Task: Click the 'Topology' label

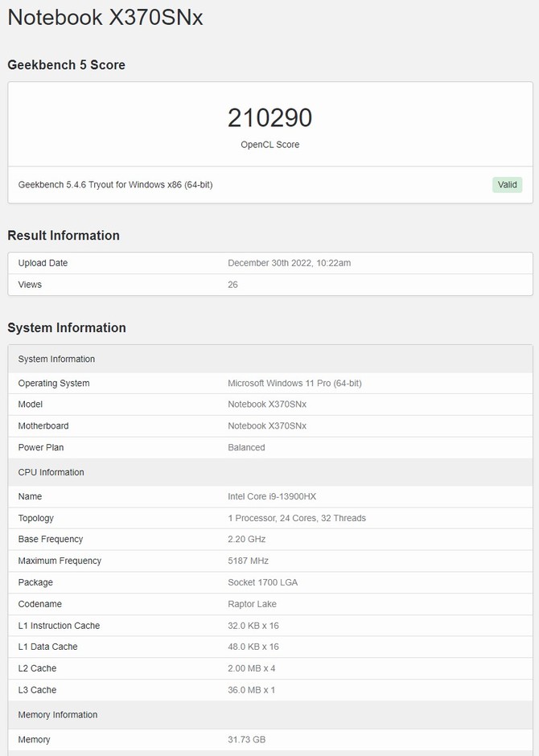Action: pos(36,518)
